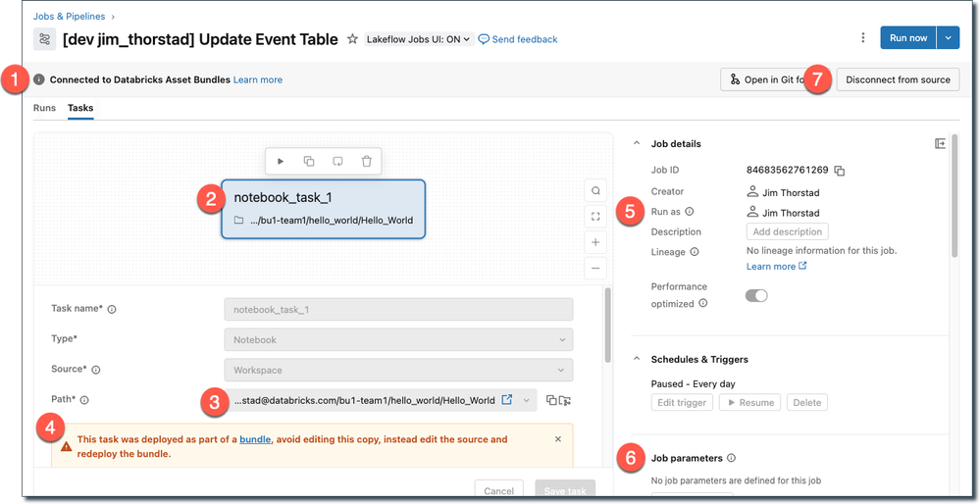The height and width of the screenshot is (504, 980).
Task: Click the play icon above the task node
Action: pyautogui.click(x=281, y=161)
